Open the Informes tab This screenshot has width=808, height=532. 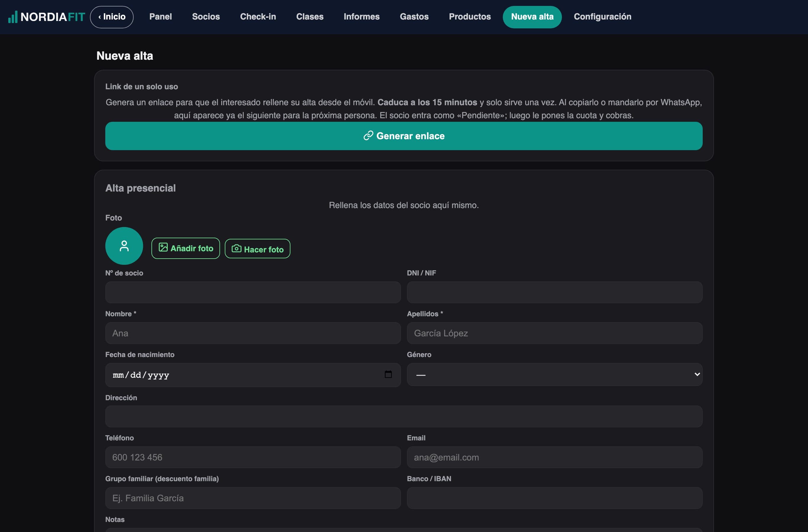point(362,17)
